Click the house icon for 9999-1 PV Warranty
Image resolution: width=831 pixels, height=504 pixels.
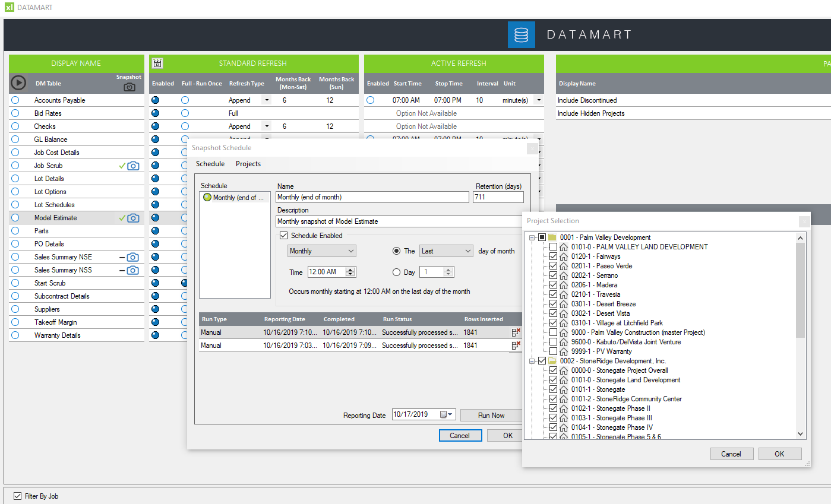(x=564, y=351)
